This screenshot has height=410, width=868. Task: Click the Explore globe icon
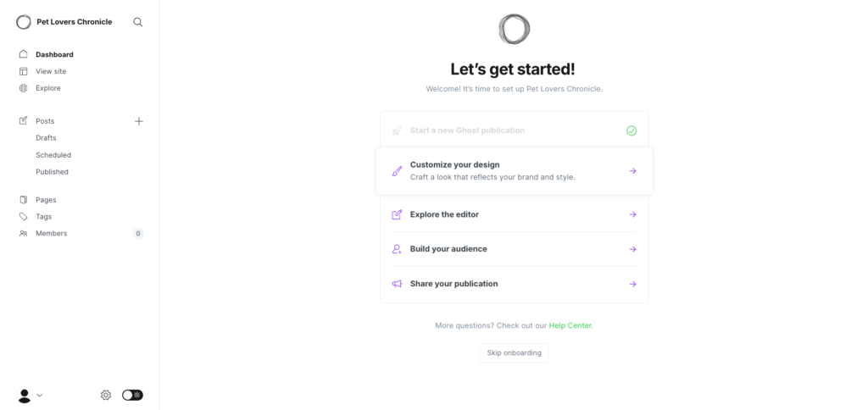[24, 88]
